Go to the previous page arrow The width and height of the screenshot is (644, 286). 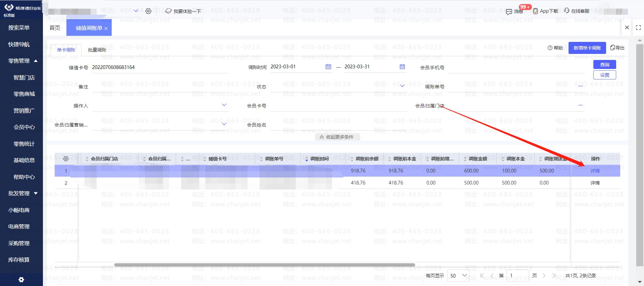(x=492, y=276)
